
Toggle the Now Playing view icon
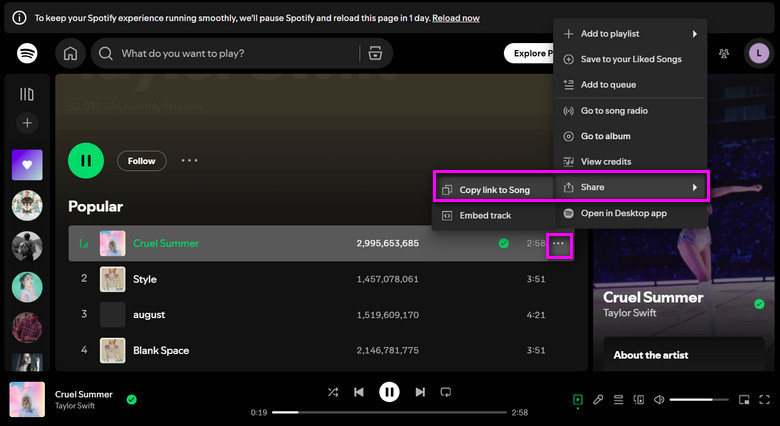[x=578, y=399]
